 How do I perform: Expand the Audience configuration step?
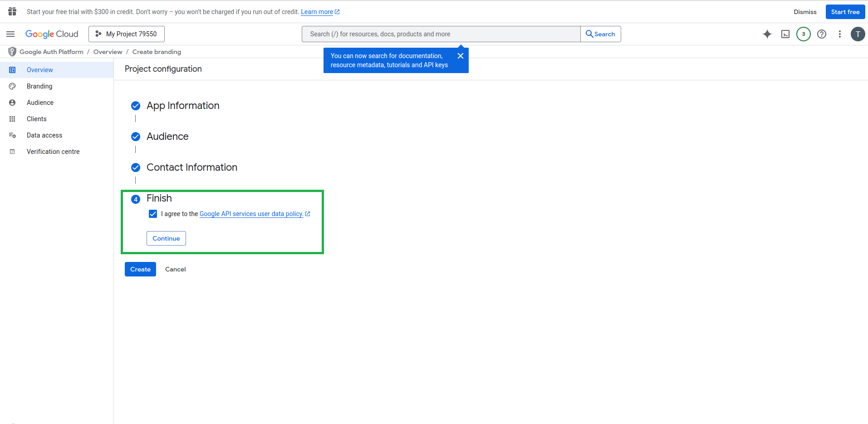[x=167, y=137]
